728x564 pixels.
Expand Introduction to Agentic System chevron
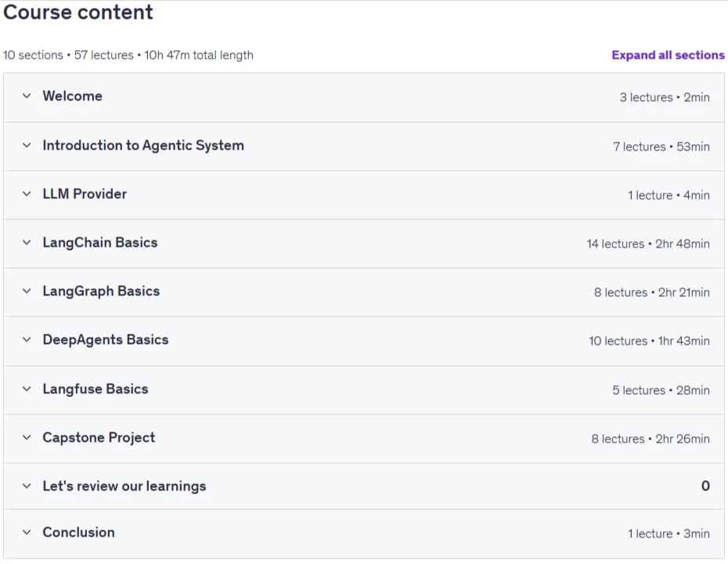tap(27, 146)
